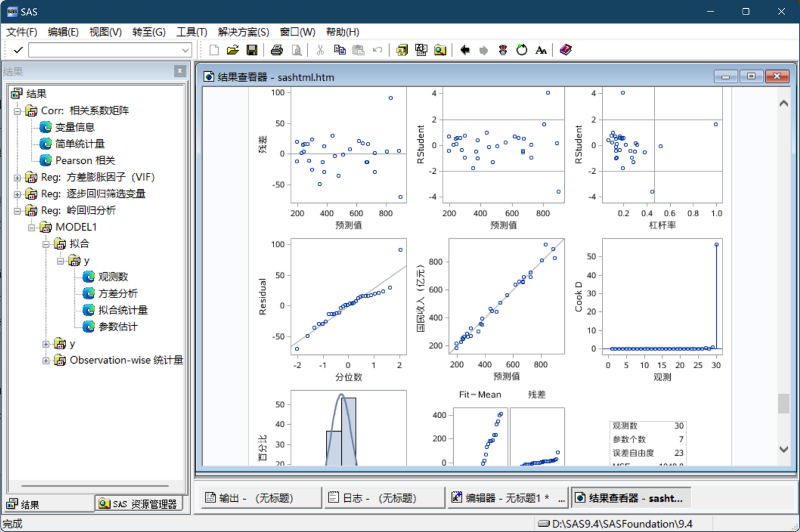
Task: Close the 结果 panel with its X button
Action: click(180, 71)
